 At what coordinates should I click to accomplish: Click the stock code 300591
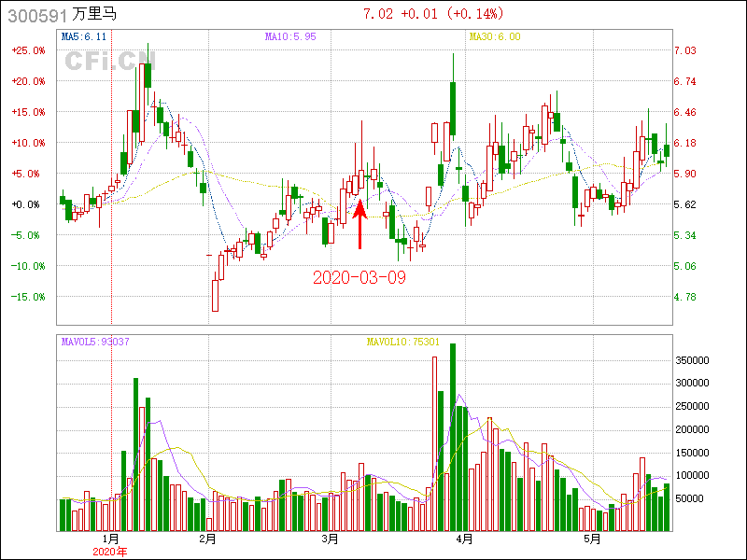tap(35, 14)
